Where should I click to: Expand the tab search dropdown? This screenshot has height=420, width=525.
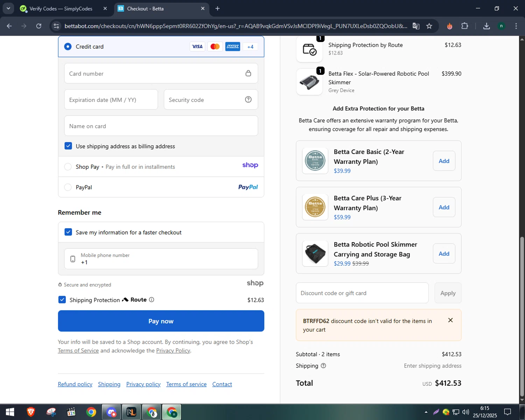point(8,8)
